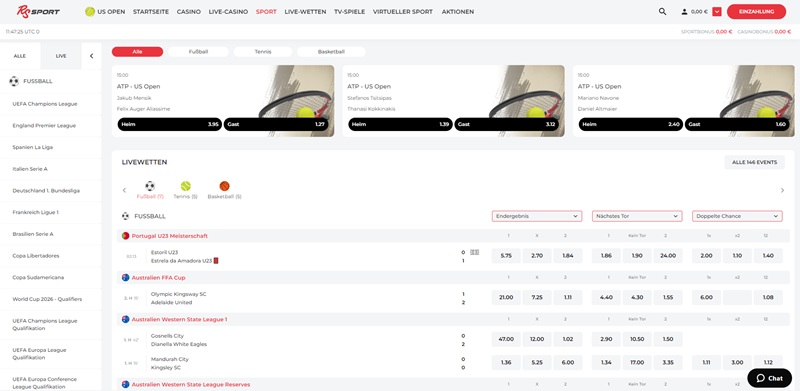Open Frankreich Ligue 1
Screen dimensions: 800x391
[35, 212]
